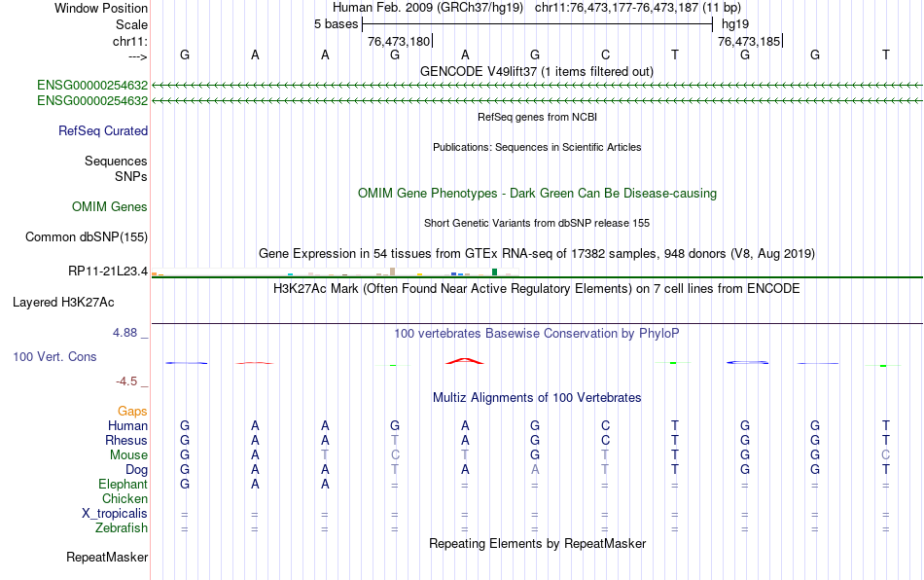This screenshot has width=924, height=580.
Task: Click OMIM Gene Phenotypes track title
Action: pyautogui.click(x=537, y=194)
